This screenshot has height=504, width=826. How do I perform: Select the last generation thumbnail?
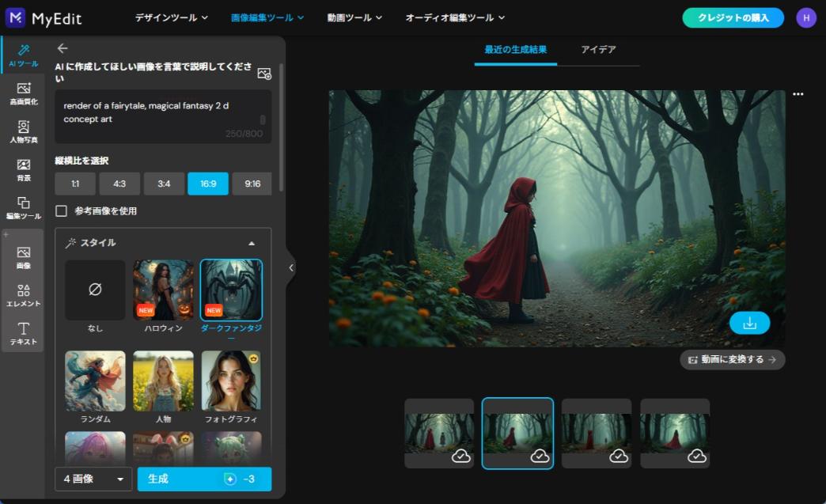[x=675, y=433]
